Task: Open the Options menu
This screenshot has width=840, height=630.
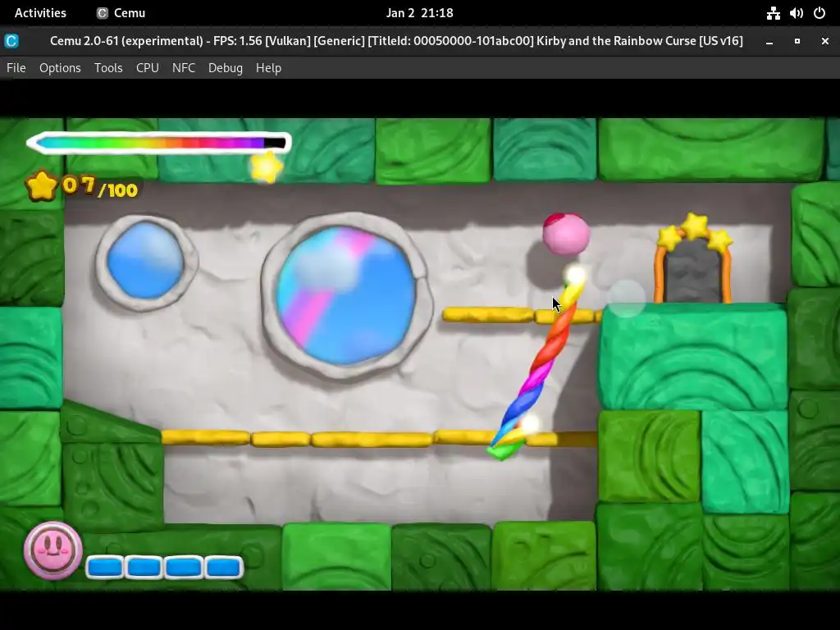Action: coord(60,68)
